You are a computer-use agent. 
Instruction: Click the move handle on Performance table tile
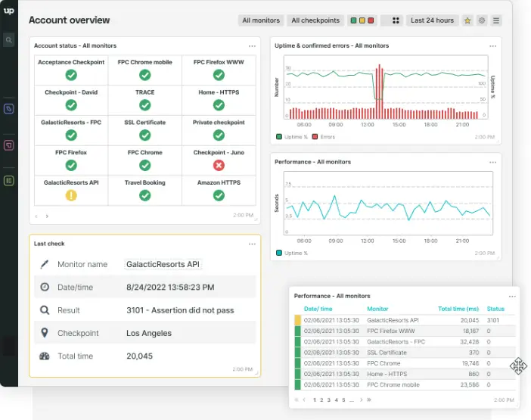click(518, 366)
